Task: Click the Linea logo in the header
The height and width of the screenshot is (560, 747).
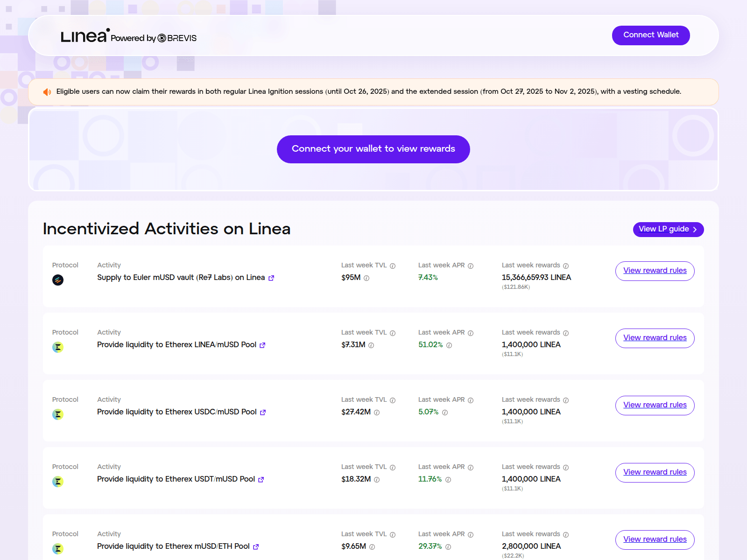Action: (85, 36)
